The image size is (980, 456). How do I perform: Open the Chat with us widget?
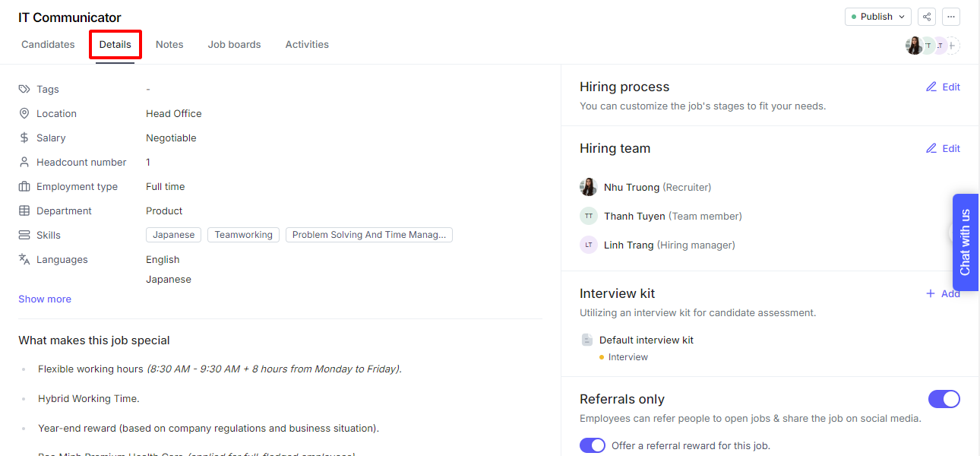965,242
